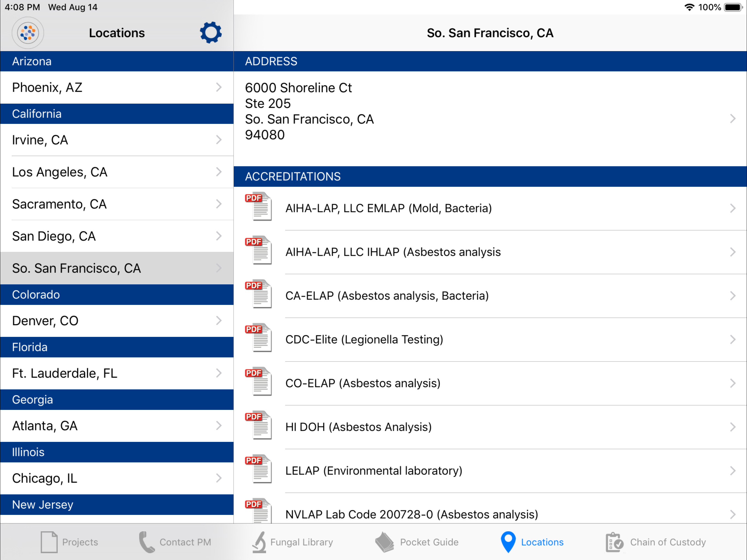Open PDF icon for CO-ELAP accreditation
This screenshot has width=747, height=560.
click(x=258, y=381)
